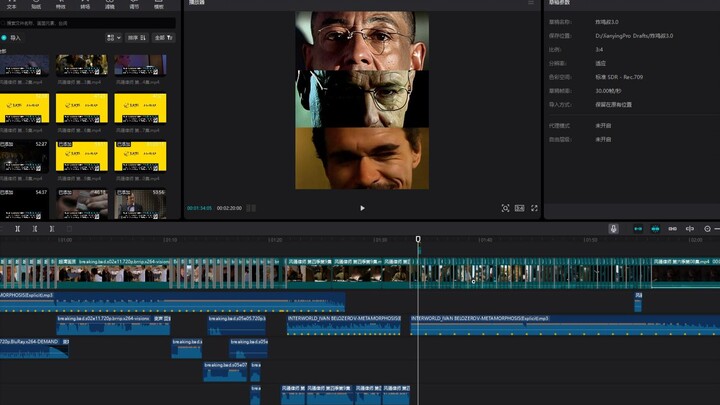Click the split clip tool icon
Viewport: 720px width, 405px height.
coord(17,228)
